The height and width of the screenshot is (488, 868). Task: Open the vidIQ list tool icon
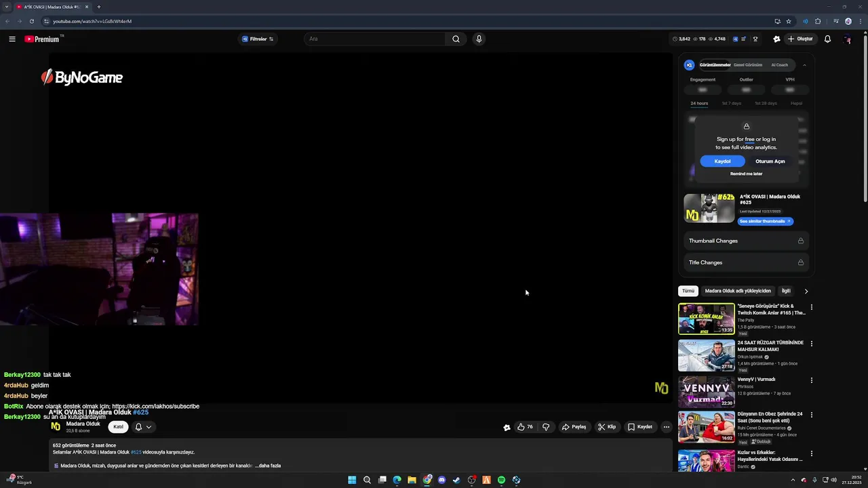[744, 39]
